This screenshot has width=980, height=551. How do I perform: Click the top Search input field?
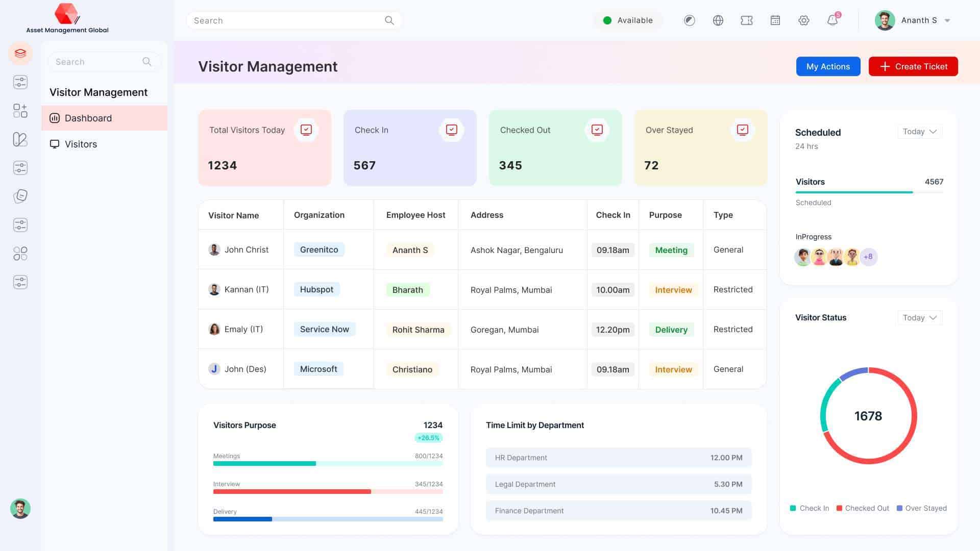(x=286, y=20)
